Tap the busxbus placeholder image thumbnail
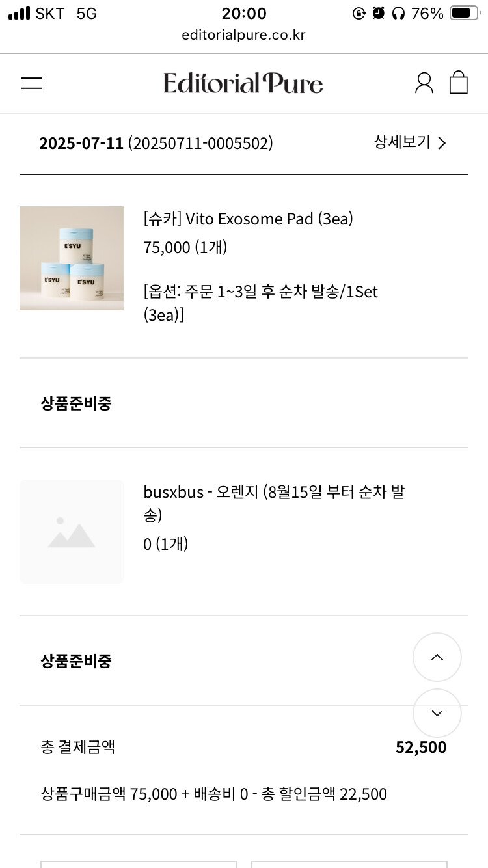Image resolution: width=488 pixels, height=868 pixels. point(72,532)
